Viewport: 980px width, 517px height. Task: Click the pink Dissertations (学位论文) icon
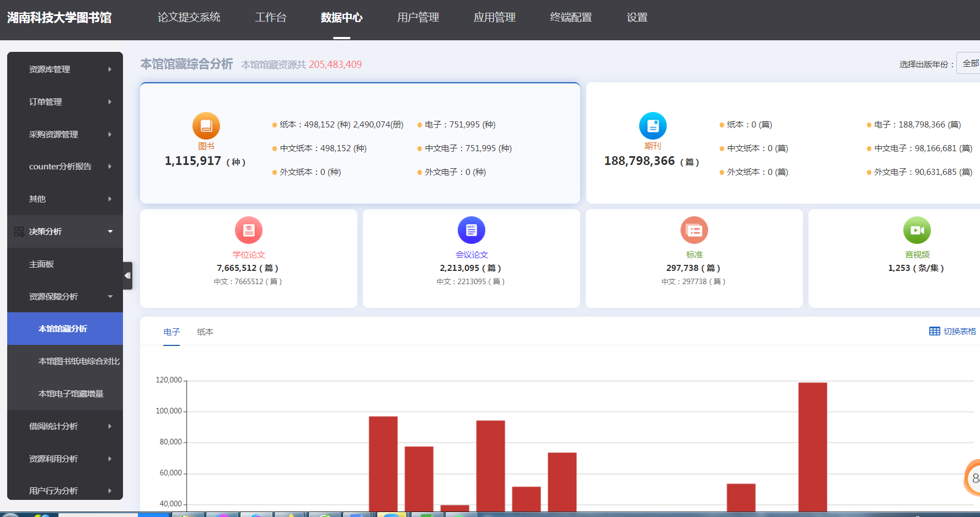(x=249, y=230)
